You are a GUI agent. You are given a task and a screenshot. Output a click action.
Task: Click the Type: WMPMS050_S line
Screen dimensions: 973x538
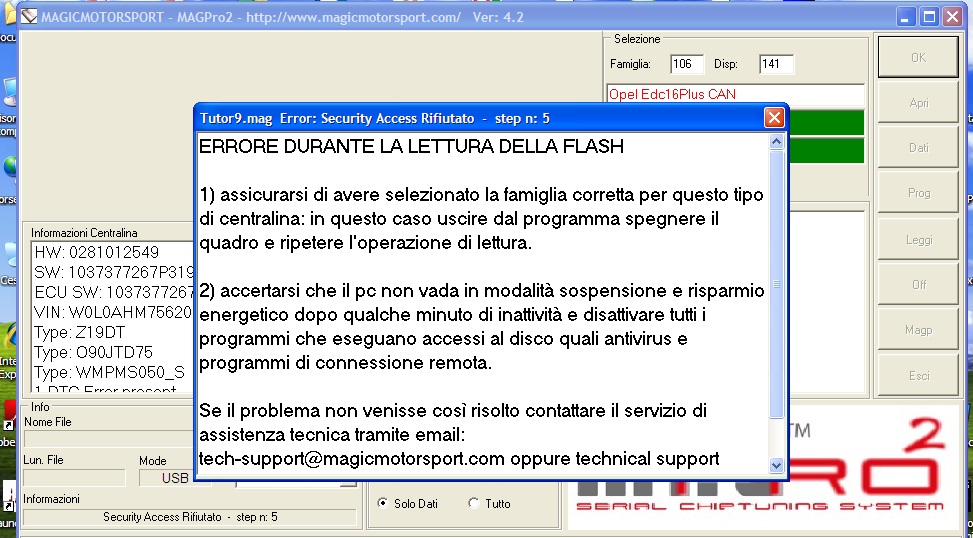(109, 372)
